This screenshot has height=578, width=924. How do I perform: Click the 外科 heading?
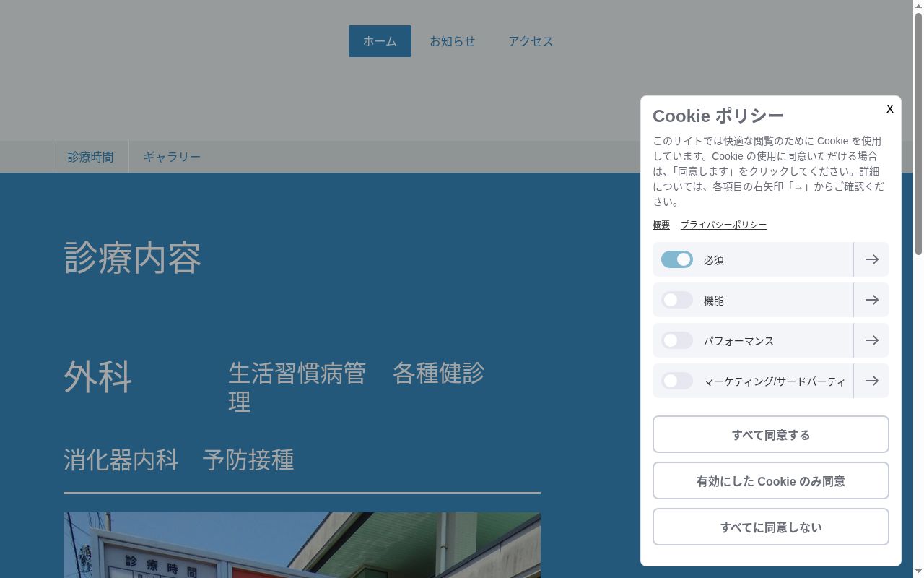(98, 376)
